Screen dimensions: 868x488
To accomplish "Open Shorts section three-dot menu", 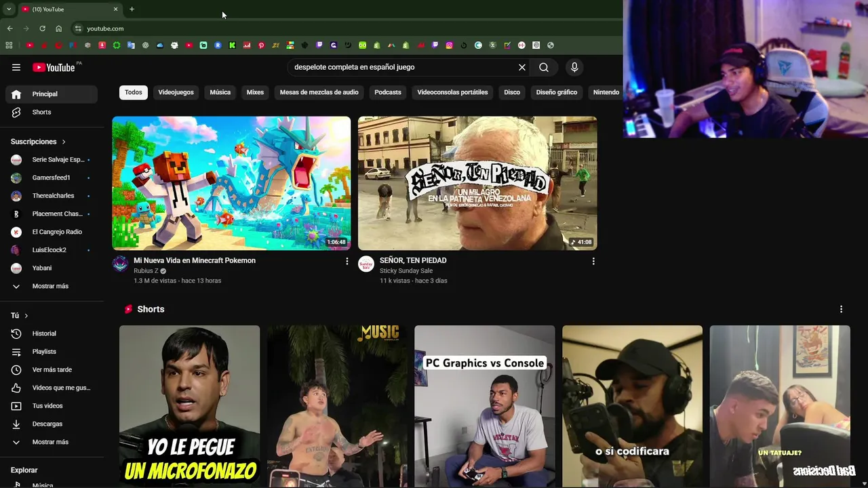I will 841,309.
